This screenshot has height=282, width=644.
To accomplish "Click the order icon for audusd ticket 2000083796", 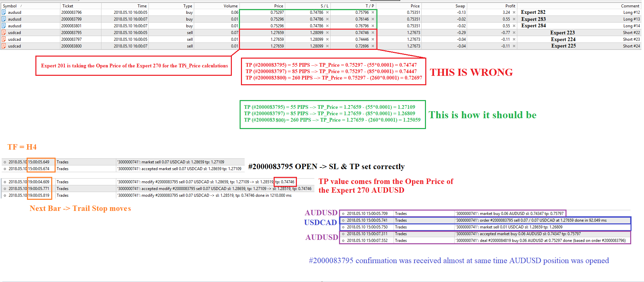I will point(4,12).
